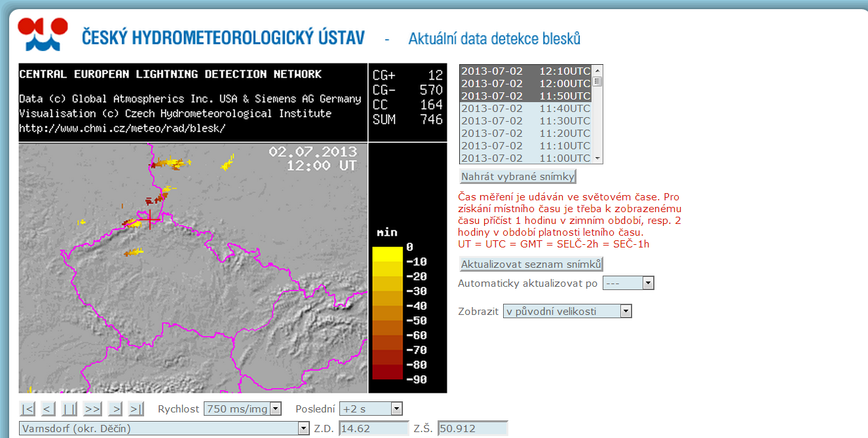Click Nahrát vybrané snímky button

coord(518,177)
